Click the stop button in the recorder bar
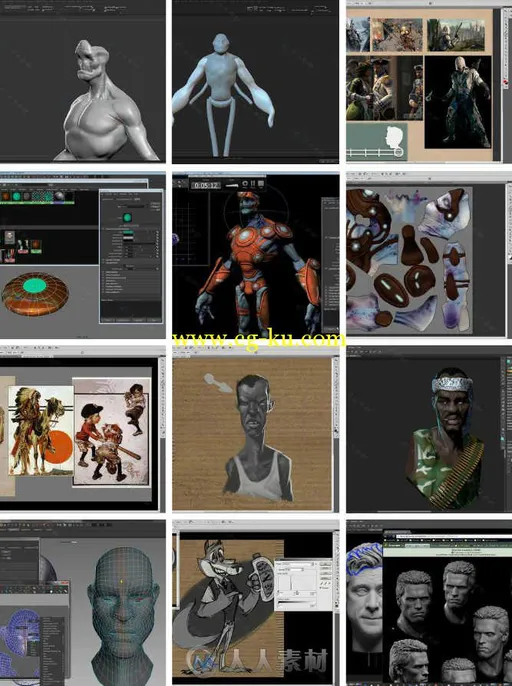Screen dimensions: 512x686 (x=261, y=184)
